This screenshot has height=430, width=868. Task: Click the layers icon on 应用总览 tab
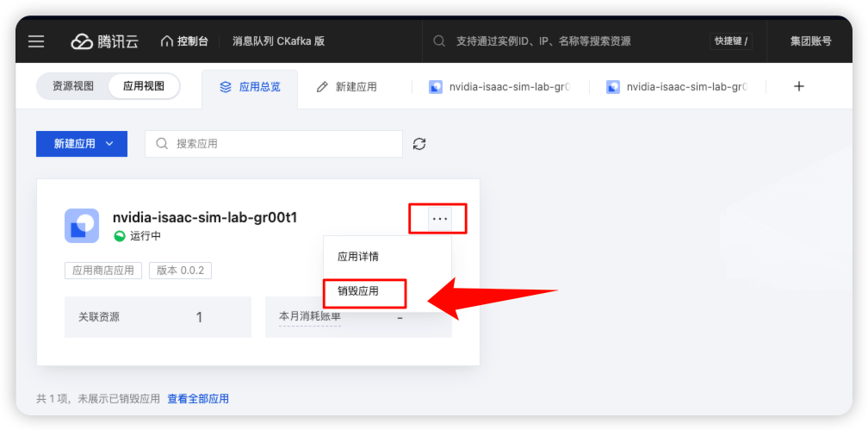[226, 87]
